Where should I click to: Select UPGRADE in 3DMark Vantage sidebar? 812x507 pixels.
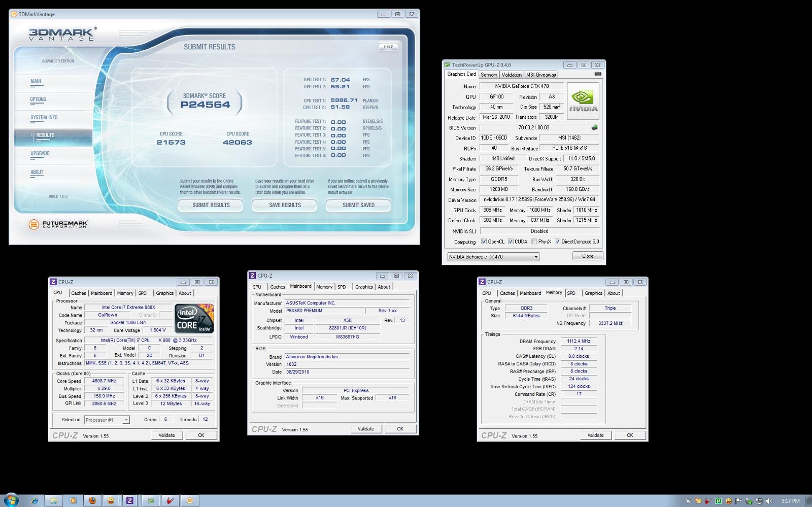point(40,154)
